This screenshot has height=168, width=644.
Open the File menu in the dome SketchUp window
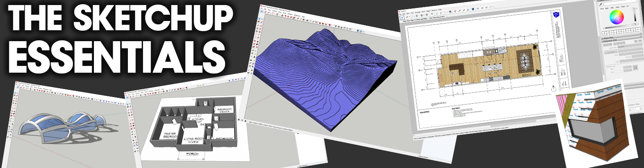16,84
